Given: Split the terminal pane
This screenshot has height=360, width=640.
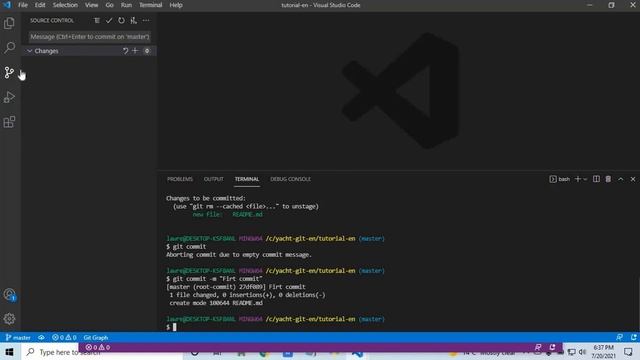Looking at the screenshot, I should 596,179.
